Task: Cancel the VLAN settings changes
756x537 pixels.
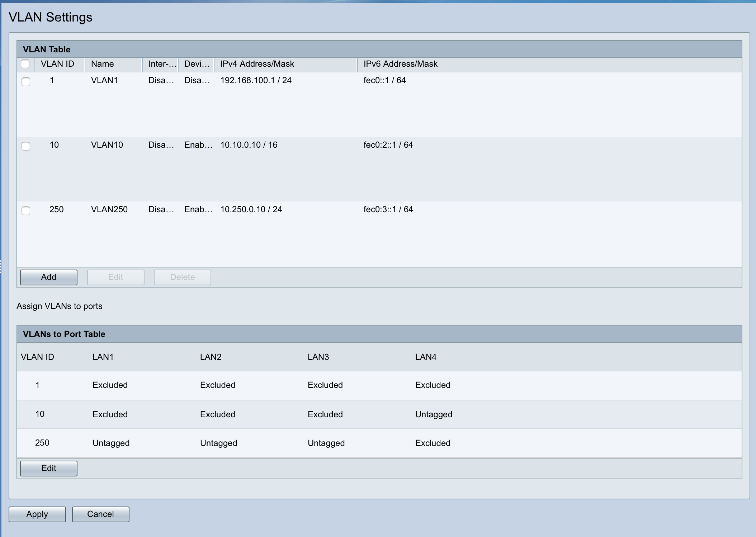Action: point(100,514)
